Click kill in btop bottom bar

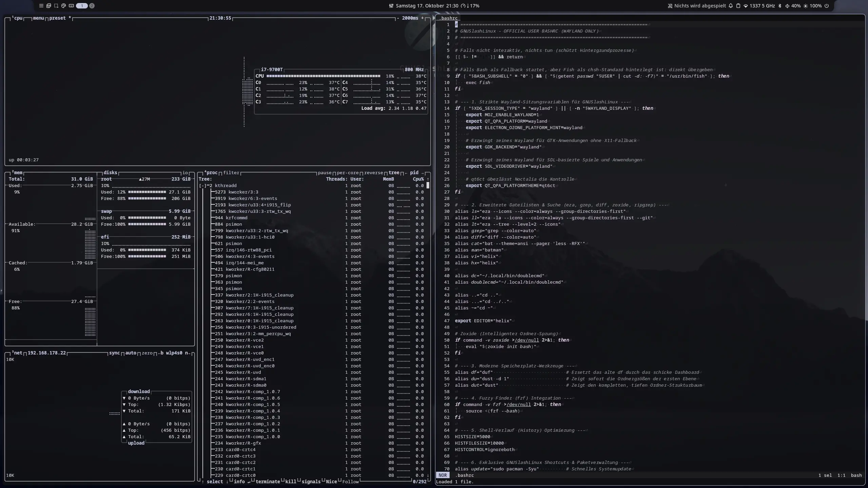(291, 482)
